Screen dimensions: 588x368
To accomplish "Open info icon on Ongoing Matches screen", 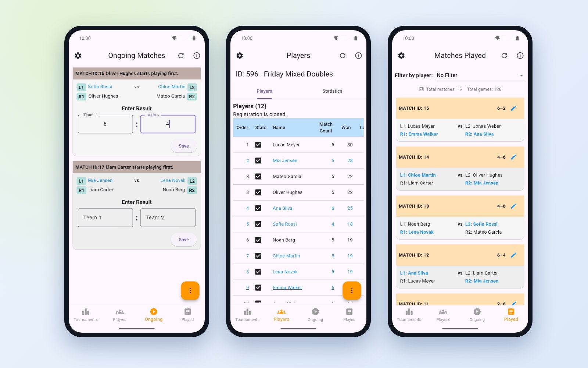I will tap(197, 56).
